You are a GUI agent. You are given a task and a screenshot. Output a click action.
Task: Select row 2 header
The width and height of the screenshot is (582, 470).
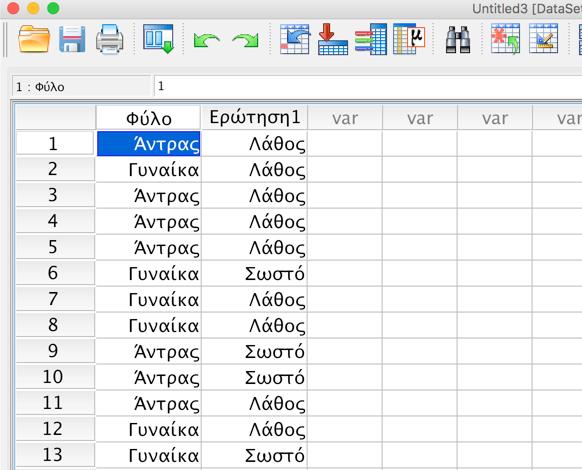click(55, 169)
